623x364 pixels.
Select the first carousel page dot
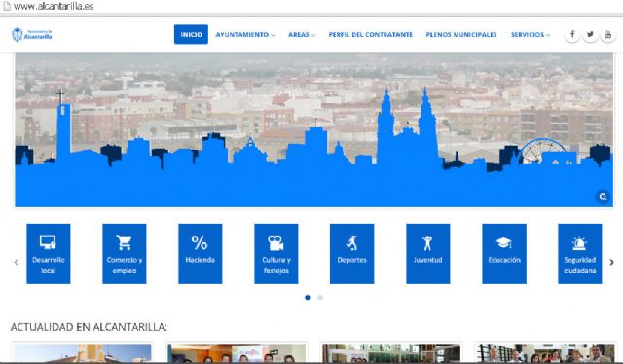tap(308, 297)
